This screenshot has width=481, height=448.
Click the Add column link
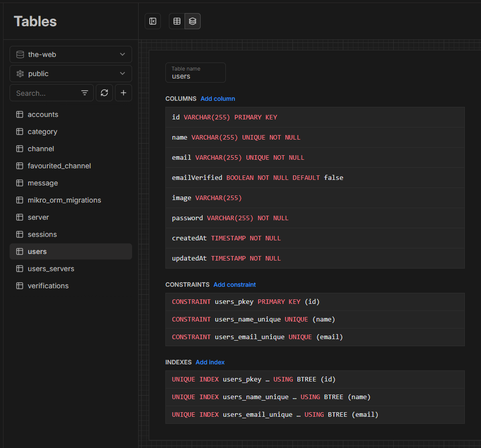coord(218,99)
